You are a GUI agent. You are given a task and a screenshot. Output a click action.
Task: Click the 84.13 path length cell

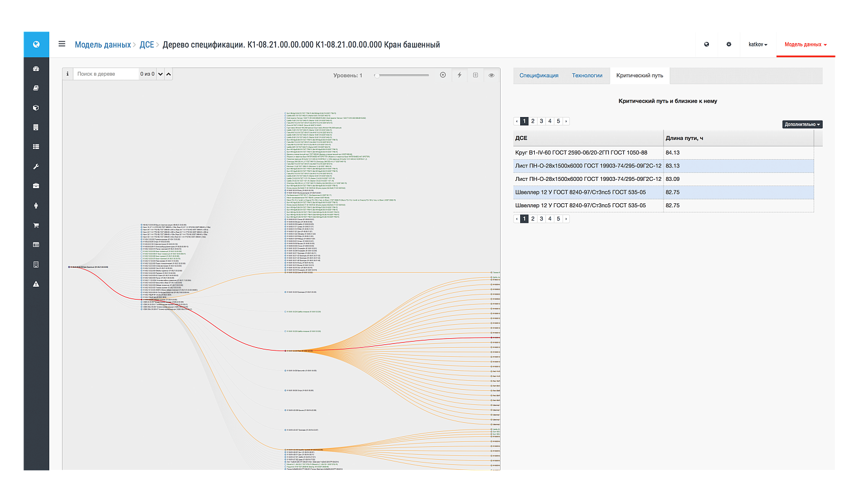coord(738,152)
